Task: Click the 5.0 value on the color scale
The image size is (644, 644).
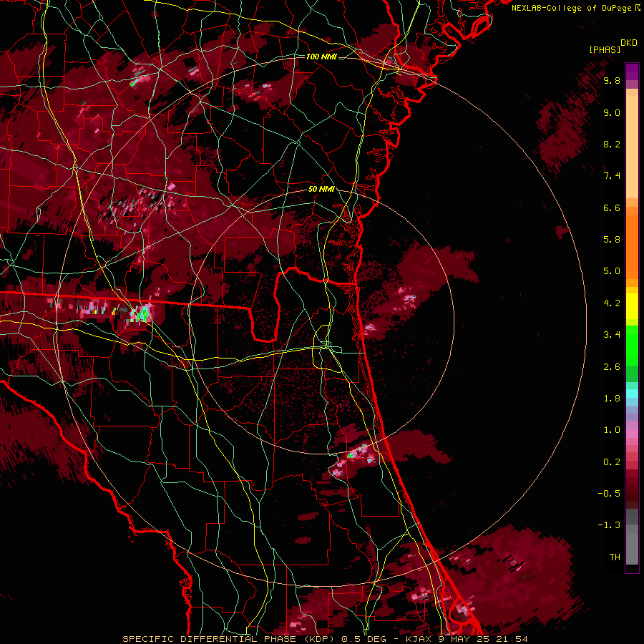Action: coord(612,271)
